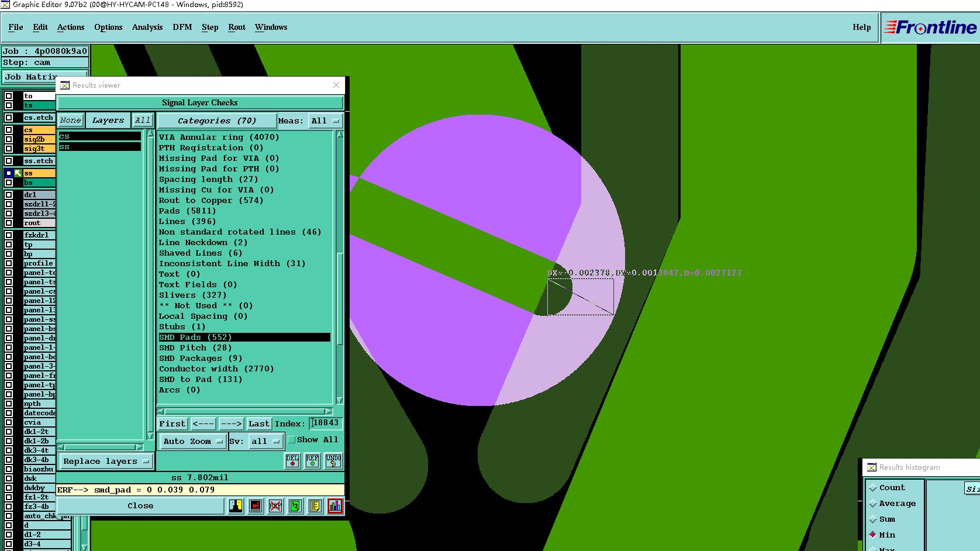Select 'VIA Annular ring (4070)' category

pos(219,137)
